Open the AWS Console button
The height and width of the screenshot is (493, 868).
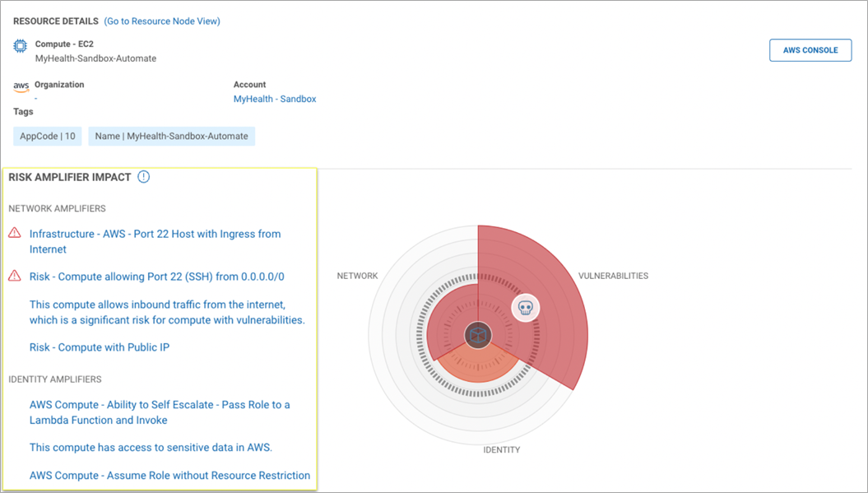coord(810,50)
